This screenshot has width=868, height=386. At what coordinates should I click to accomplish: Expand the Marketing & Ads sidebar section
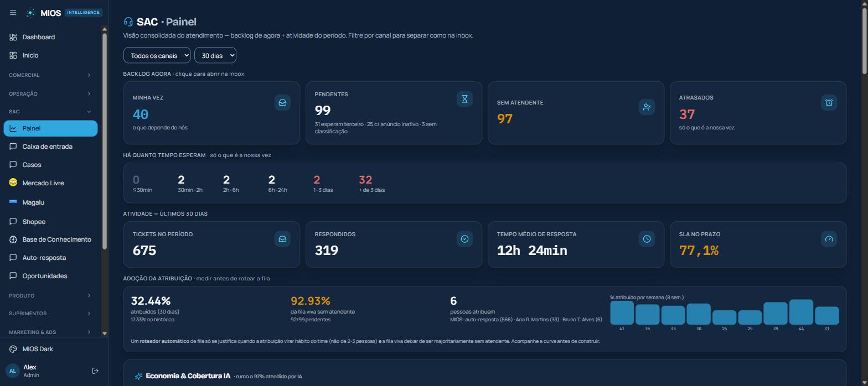click(50, 332)
